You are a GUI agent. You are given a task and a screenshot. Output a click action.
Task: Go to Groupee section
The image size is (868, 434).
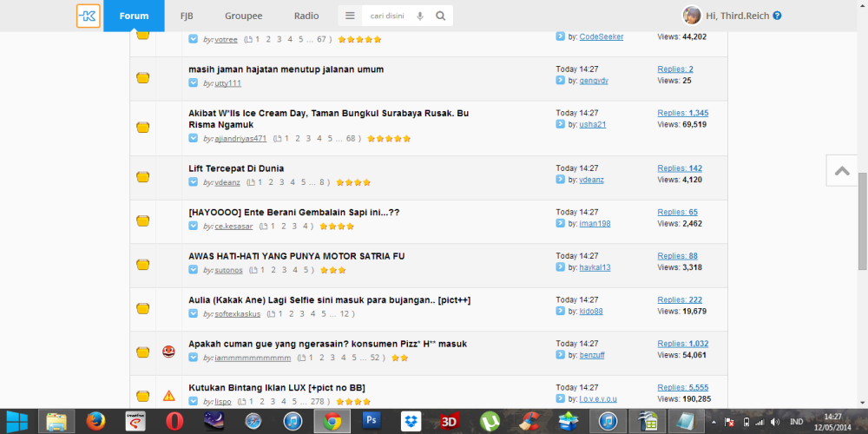click(x=244, y=16)
